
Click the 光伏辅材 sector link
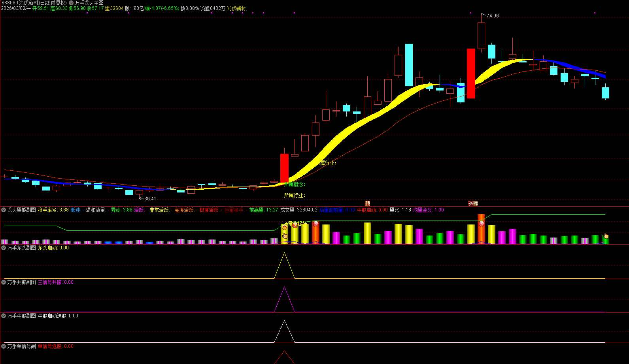point(236,8)
